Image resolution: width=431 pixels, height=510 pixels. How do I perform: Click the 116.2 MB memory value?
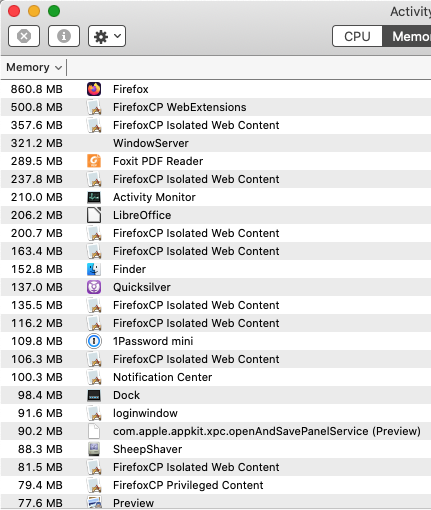[37, 323]
